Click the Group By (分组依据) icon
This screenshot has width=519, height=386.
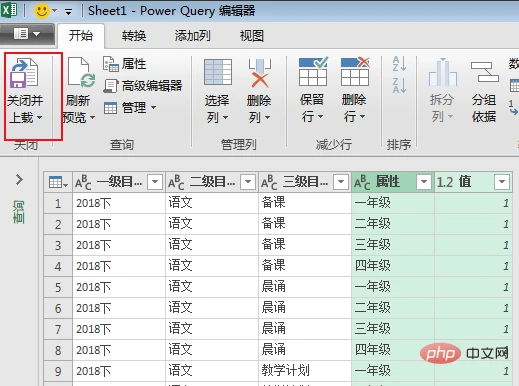tap(484, 72)
